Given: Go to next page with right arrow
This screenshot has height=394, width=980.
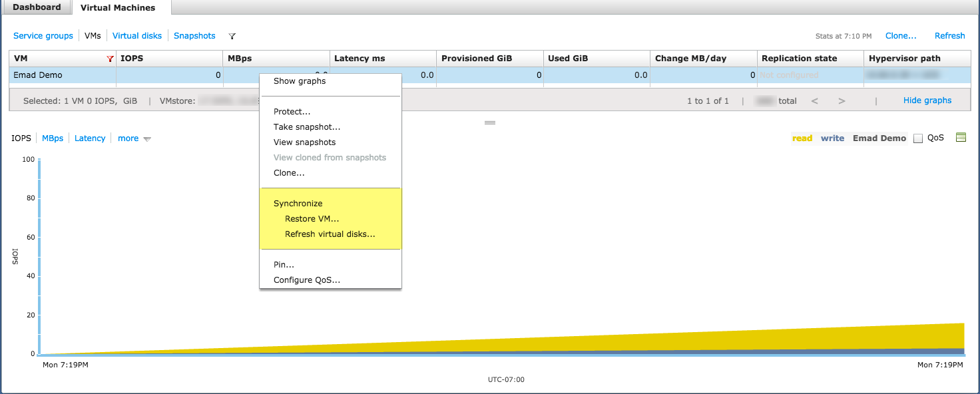Looking at the screenshot, I should [842, 101].
